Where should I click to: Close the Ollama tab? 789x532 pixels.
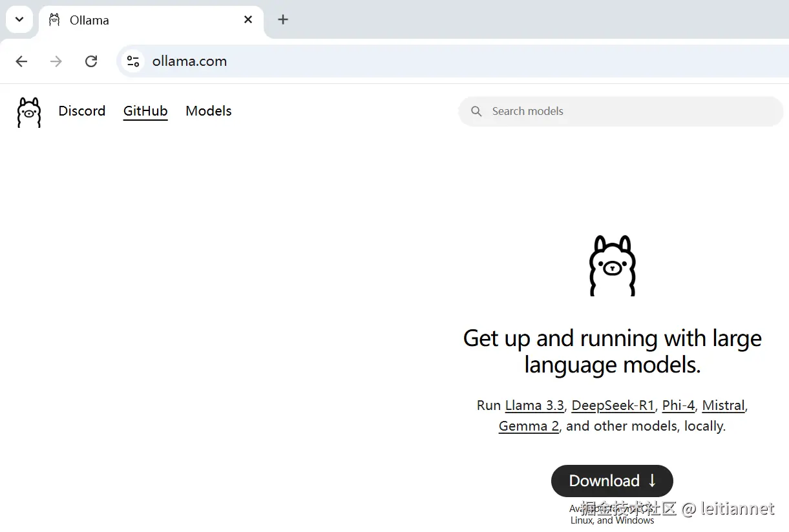pos(248,20)
